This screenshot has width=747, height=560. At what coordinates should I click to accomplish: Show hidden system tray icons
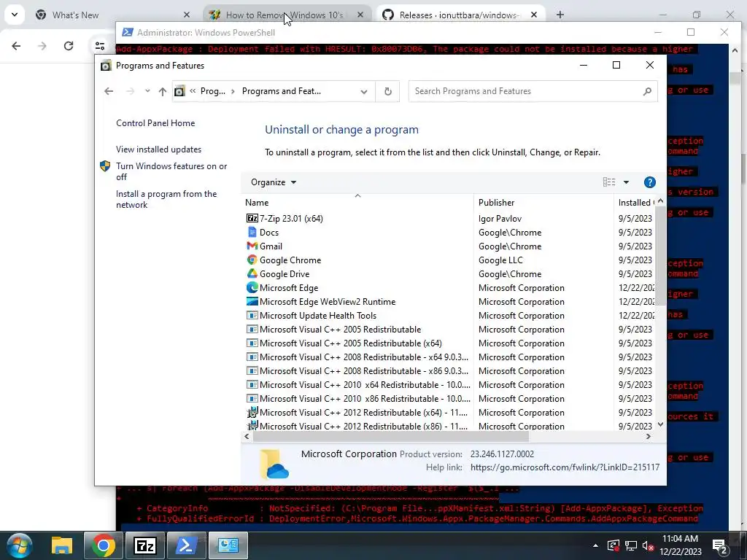point(595,545)
